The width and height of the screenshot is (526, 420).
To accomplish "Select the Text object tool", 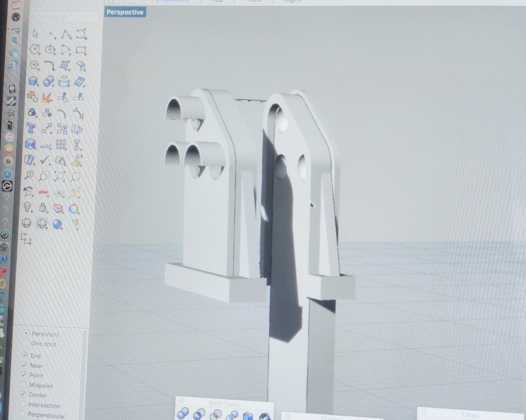I will [31, 128].
